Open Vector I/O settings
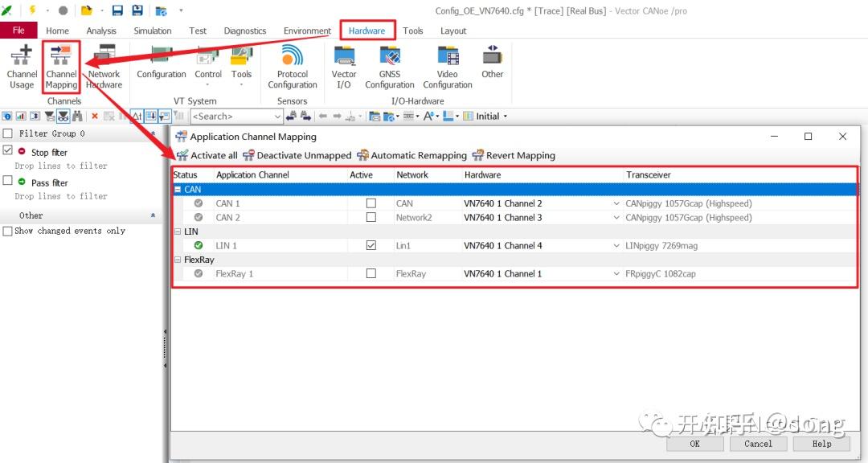The height and width of the screenshot is (463, 868). [x=344, y=68]
